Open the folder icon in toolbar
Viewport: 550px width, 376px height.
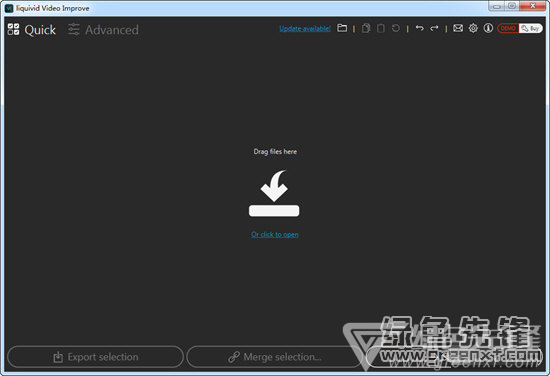click(x=342, y=28)
